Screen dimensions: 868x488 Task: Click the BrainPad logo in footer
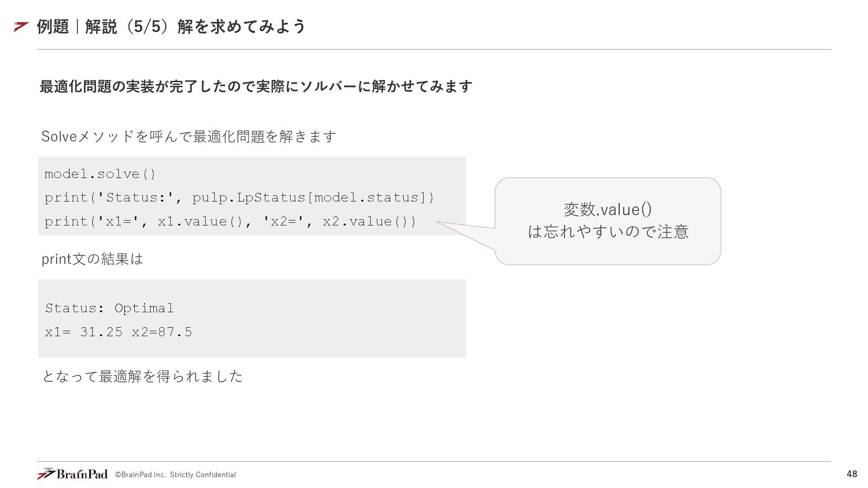click(x=72, y=474)
